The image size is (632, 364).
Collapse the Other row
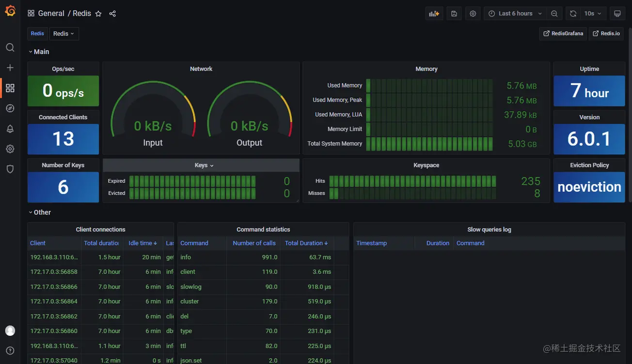(40, 212)
